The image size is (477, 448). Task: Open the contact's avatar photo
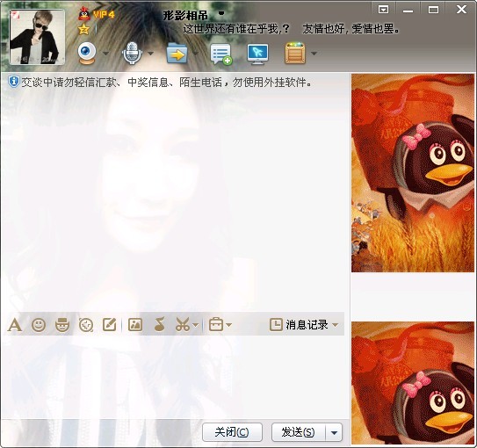pyautogui.click(x=37, y=37)
